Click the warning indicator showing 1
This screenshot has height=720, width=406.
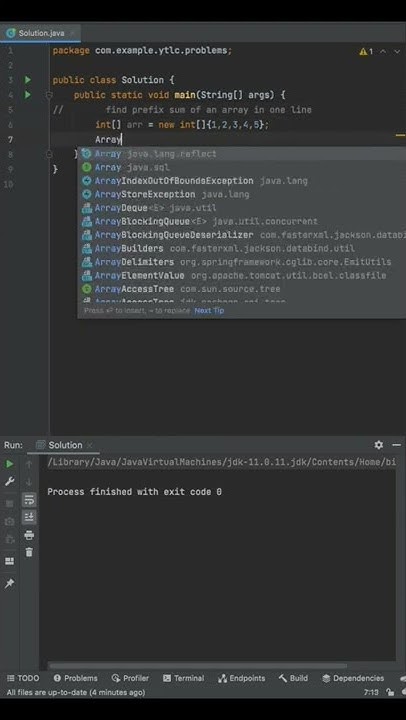coord(366,51)
